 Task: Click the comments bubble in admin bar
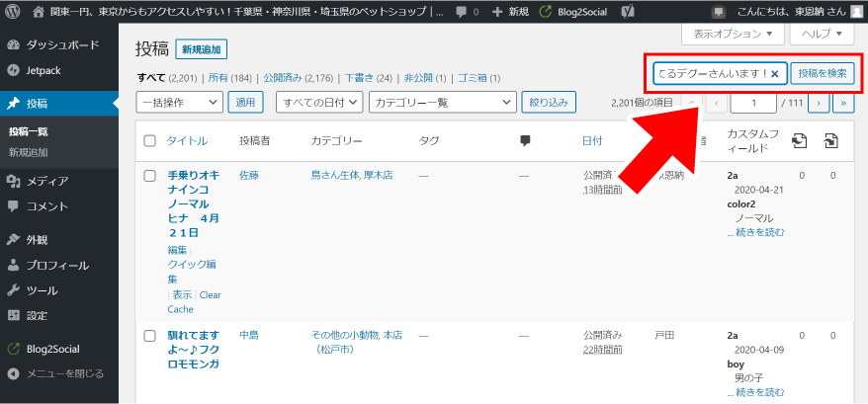click(x=469, y=12)
